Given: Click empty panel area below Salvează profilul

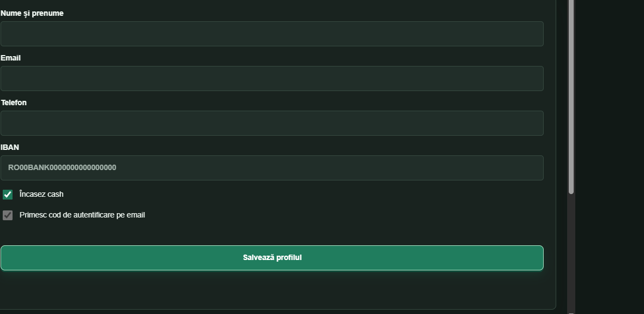Looking at the screenshot, I should click(x=272, y=291).
